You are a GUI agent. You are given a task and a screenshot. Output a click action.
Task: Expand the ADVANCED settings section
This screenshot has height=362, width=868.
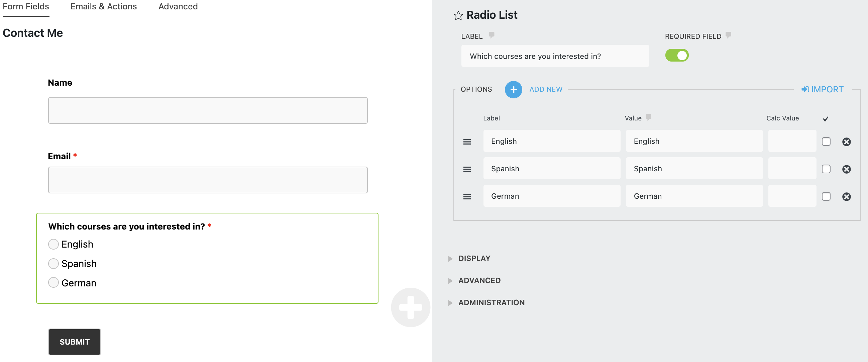479,280
